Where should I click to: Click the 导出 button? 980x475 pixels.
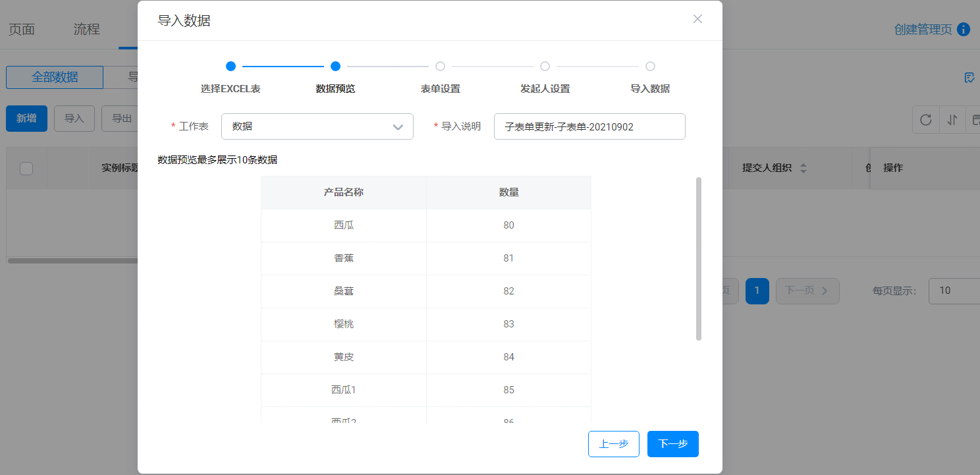(120, 119)
